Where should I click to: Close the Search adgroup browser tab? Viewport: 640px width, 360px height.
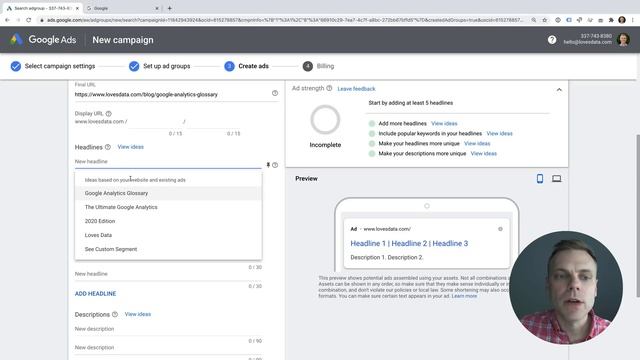78,8
